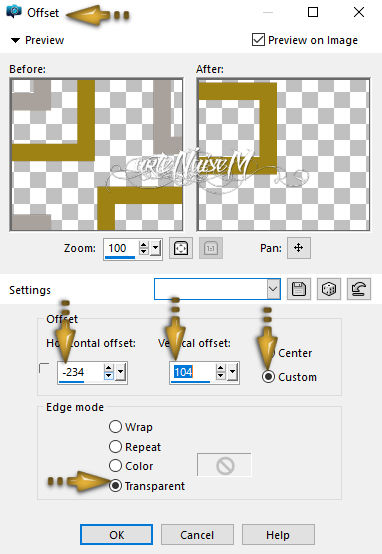Click the zoom to 100% icon

211,248
